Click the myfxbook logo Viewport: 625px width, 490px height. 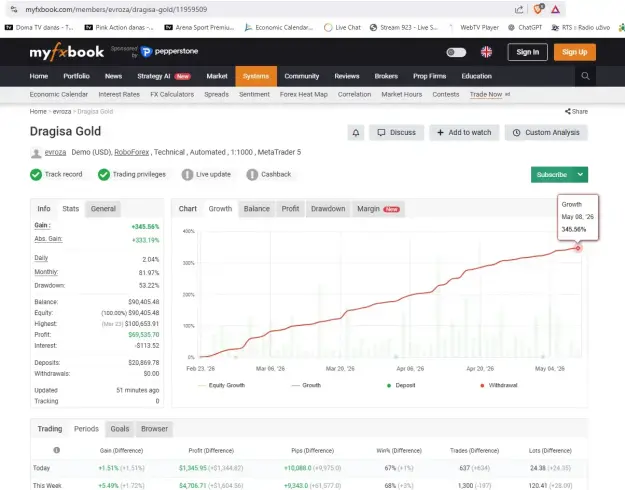point(67,52)
